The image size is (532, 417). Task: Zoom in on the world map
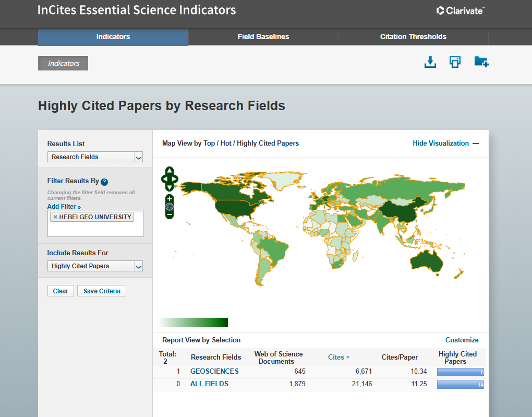[x=170, y=199]
